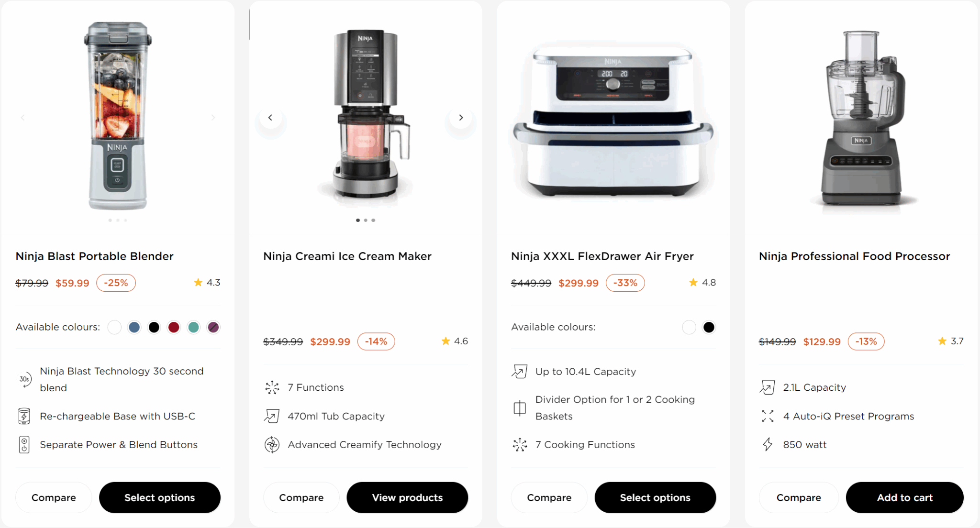Click the 850 watt lightning icon
This screenshot has width=980, height=528.
pyautogui.click(x=768, y=444)
